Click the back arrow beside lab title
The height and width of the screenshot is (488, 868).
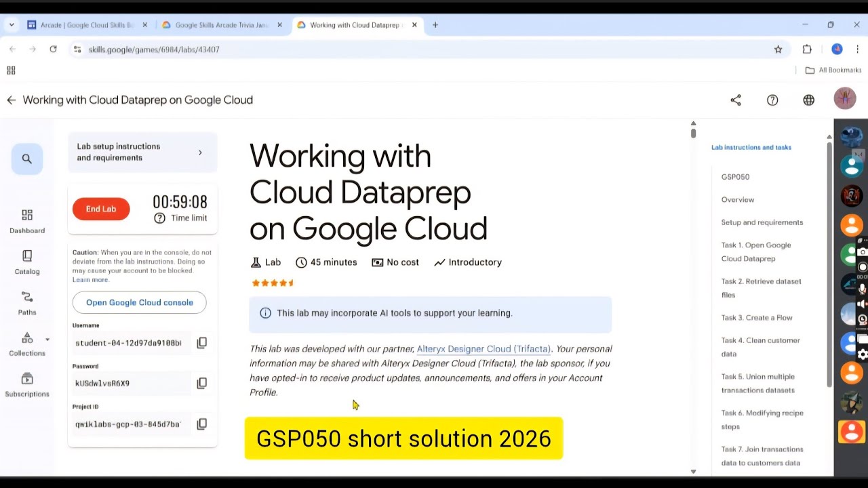(x=11, y=100)
